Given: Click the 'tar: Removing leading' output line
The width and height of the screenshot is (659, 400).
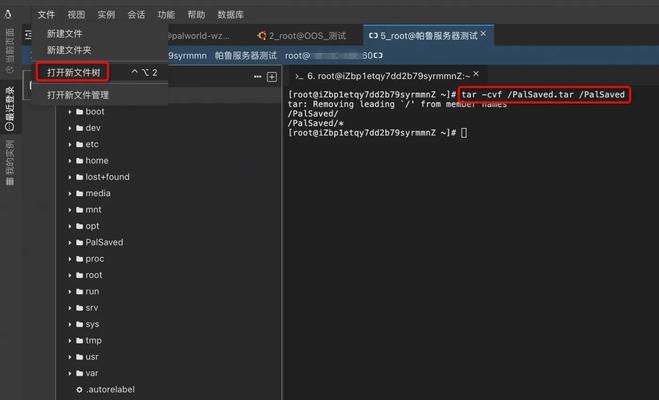Looking at the screenshot, I should click(397, 104).
